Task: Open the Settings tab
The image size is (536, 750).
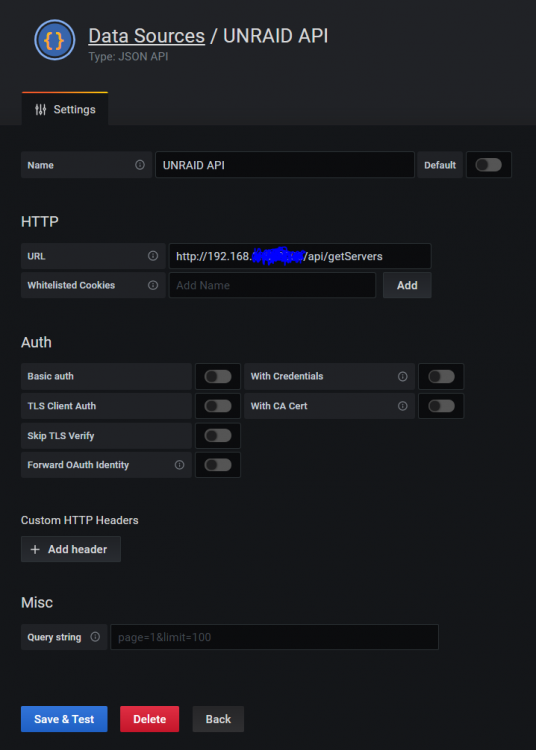Action: (65, 109)
